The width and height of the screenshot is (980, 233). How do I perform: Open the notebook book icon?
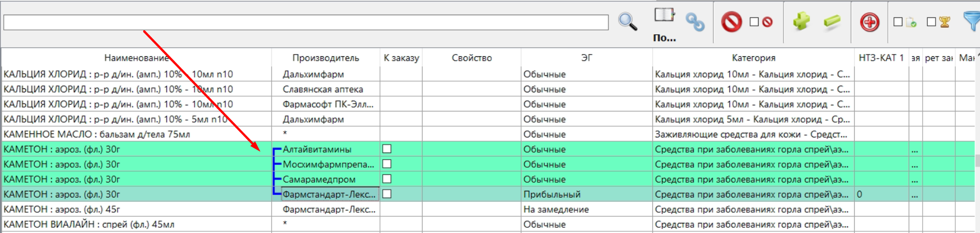tap(664, 15)
